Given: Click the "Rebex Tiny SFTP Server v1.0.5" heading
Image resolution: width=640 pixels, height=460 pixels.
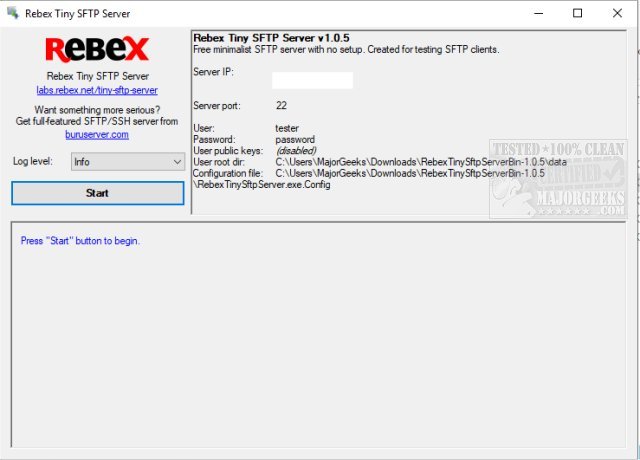Looking at the screenshot, I should pos(271,38).
